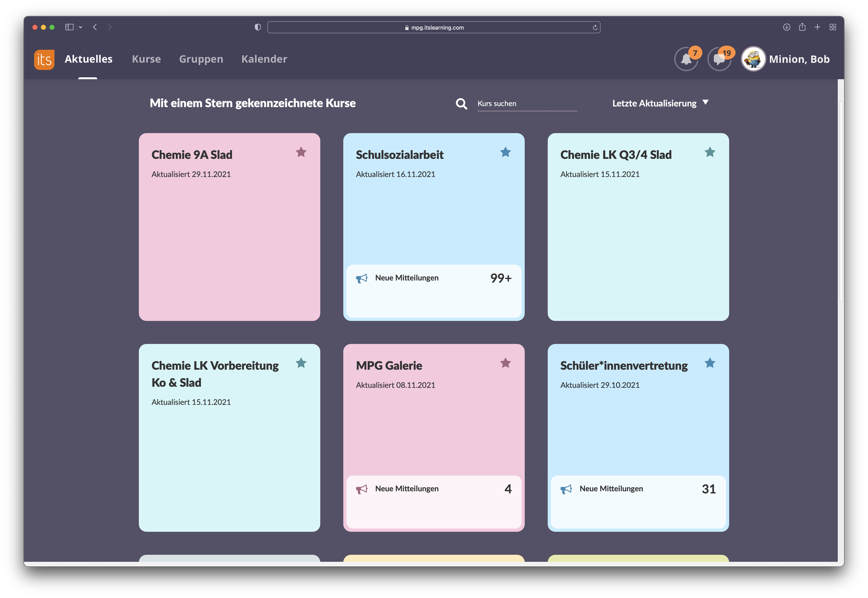This screenshot has height=598, width=868.
Task: Click Aktualisiert 16.11.2021 text
Action: [x=396, y=174]
